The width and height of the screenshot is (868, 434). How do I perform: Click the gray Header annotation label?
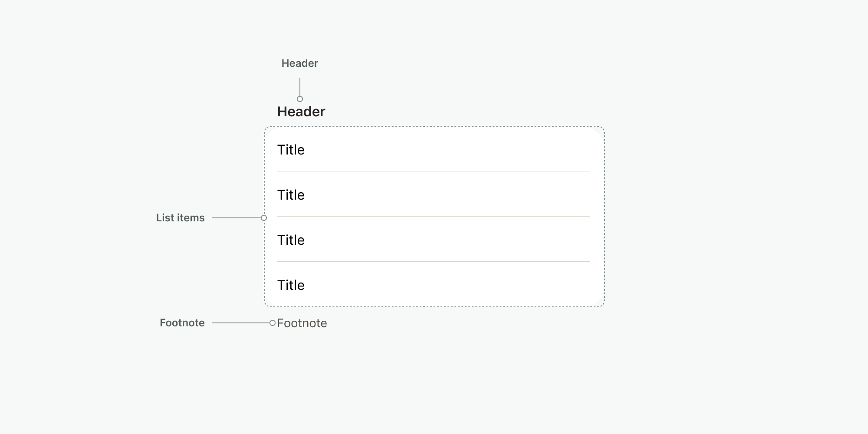pos(299,63)
